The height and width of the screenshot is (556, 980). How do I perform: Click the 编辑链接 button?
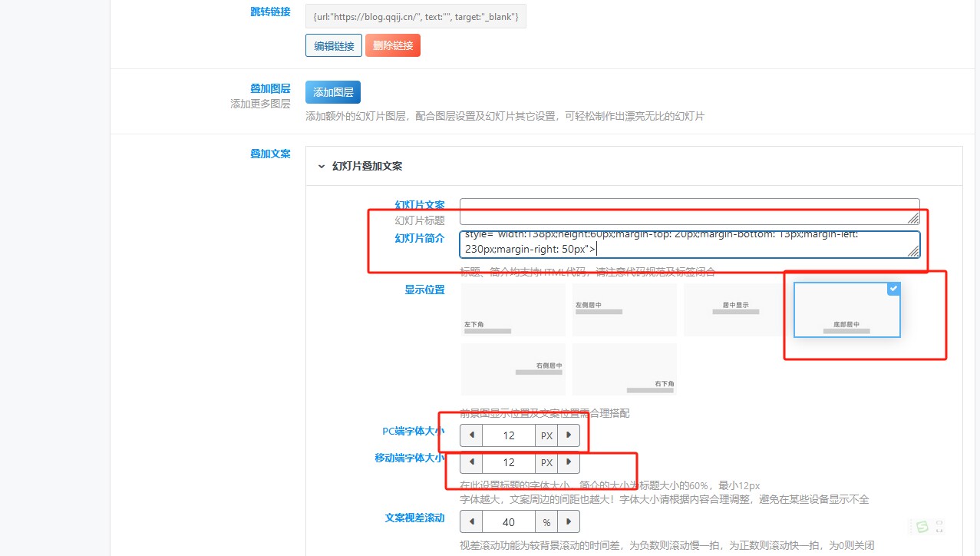pyautogui.click(x=333, y=45)
